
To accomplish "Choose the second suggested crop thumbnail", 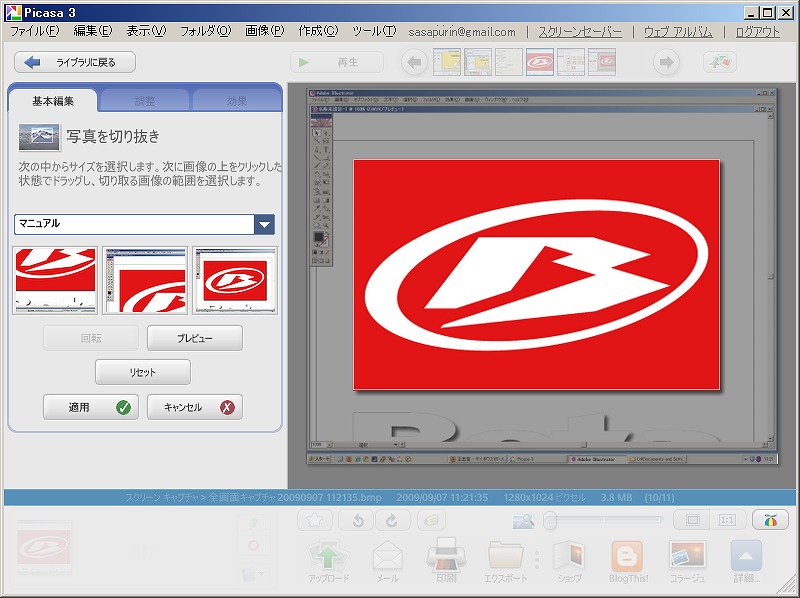I will click(x=145, y=280).
